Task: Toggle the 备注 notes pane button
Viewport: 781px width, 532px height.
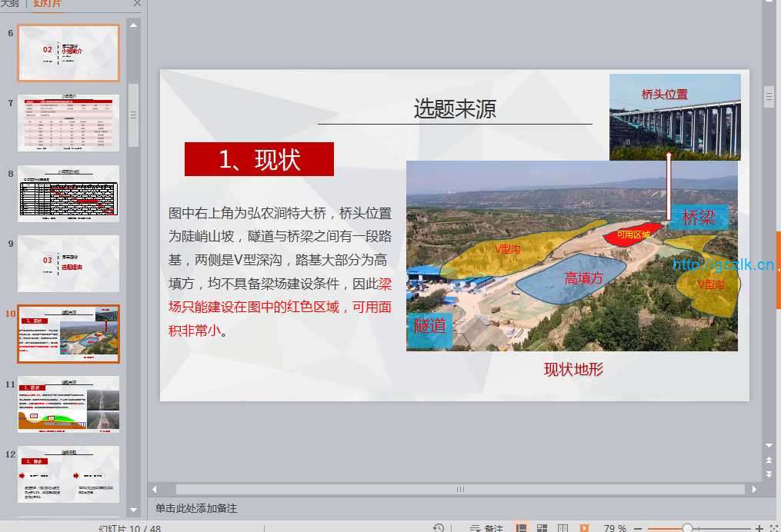Action: click(486, 528)
